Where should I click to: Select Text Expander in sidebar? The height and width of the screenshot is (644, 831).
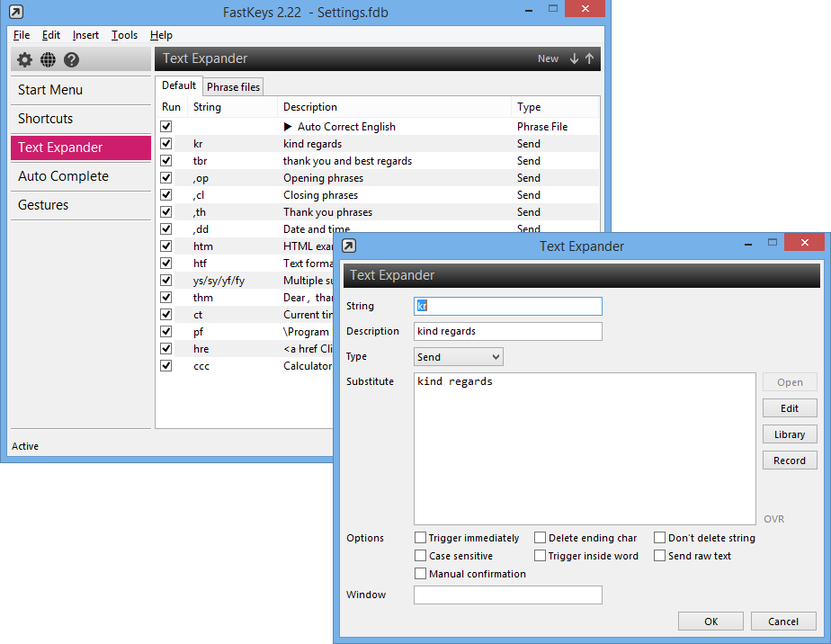(x=81, y=148)
